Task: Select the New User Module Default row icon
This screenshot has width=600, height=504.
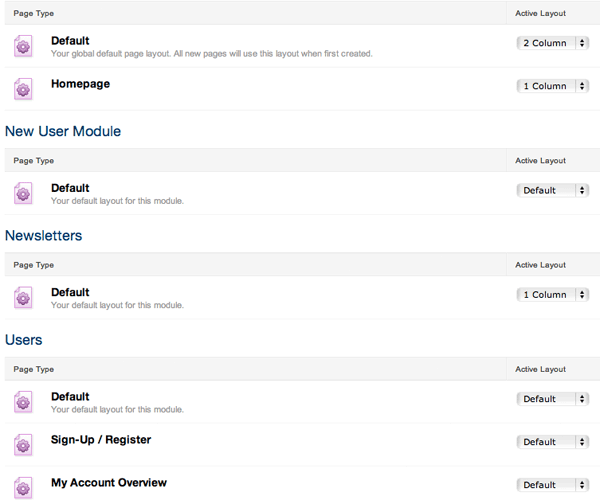Action: [24, 193]
